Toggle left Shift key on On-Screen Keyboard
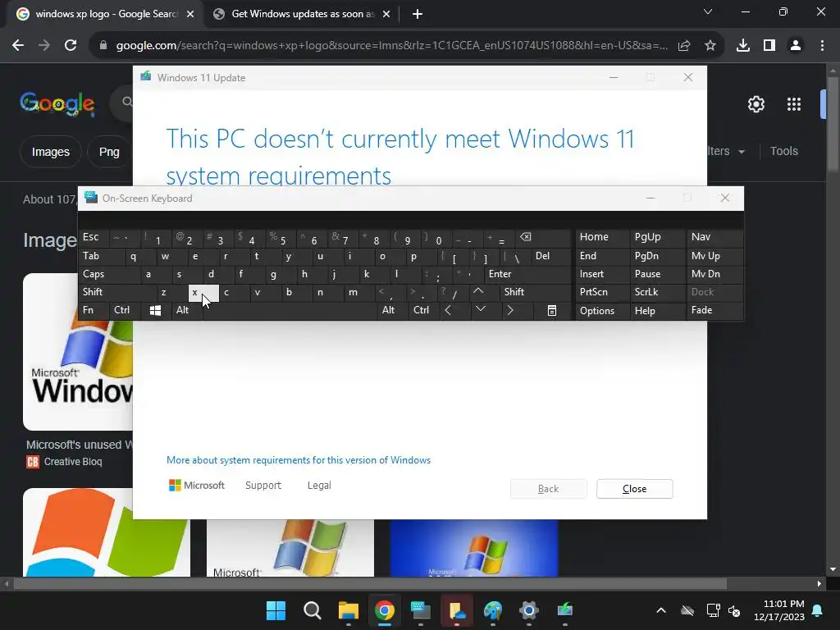 coord(116,292)
